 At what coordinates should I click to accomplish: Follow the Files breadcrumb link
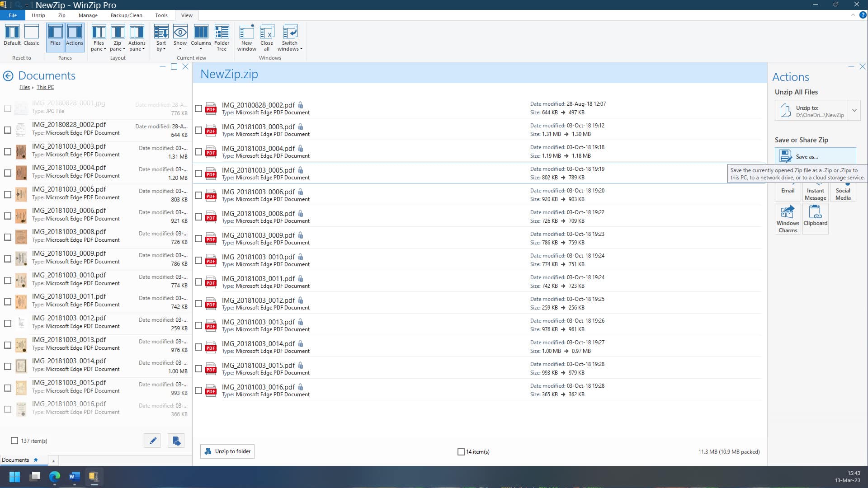point(24,87)
